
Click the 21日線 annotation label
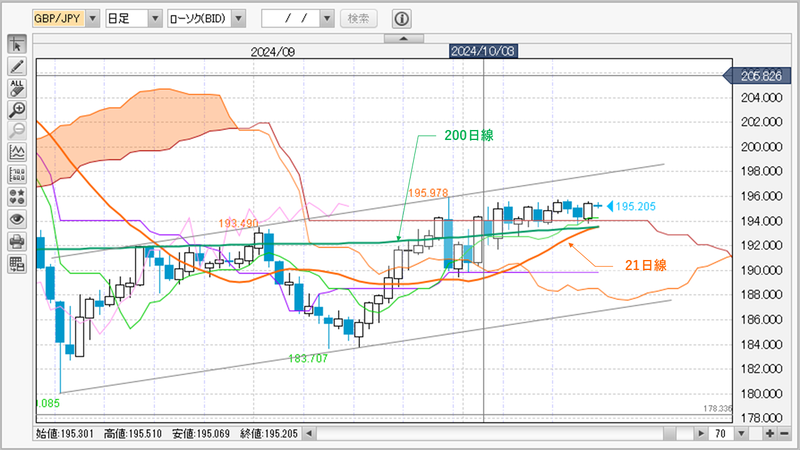point(646,265)
